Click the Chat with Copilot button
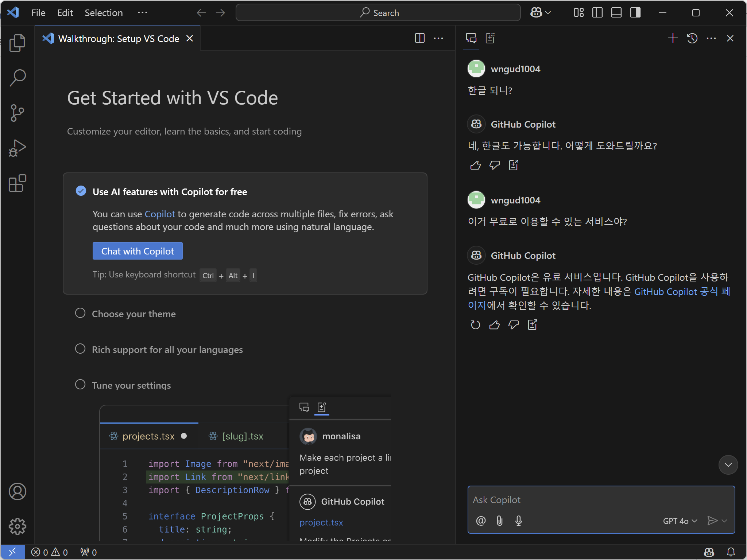 (x=138, y=251)
